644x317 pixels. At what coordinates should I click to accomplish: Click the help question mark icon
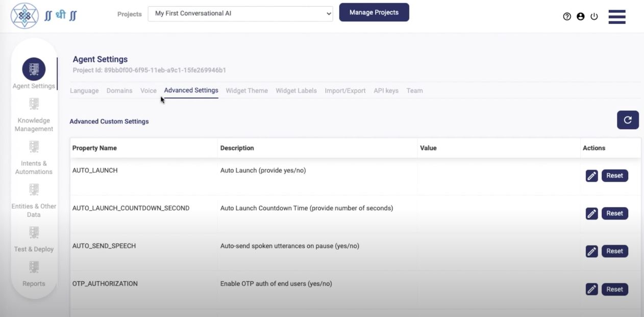tap(567, 16)
